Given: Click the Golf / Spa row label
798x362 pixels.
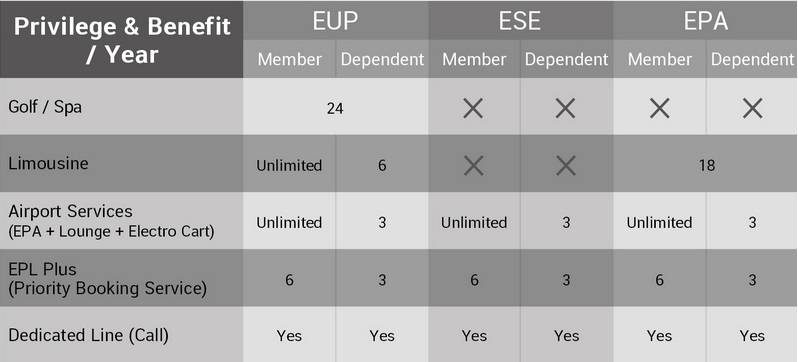Looking at the screenshot, I should (45, 107).
